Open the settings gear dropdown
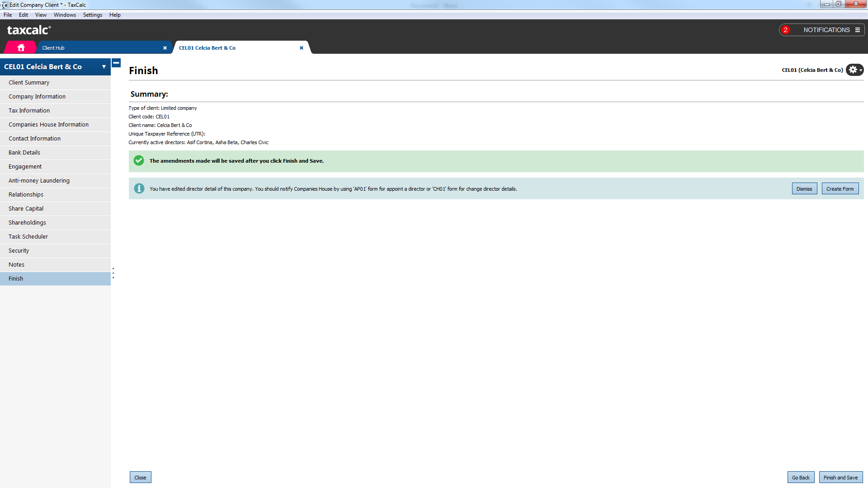The width and height of the screenshot is (868, 488). [x=854, y=70]
